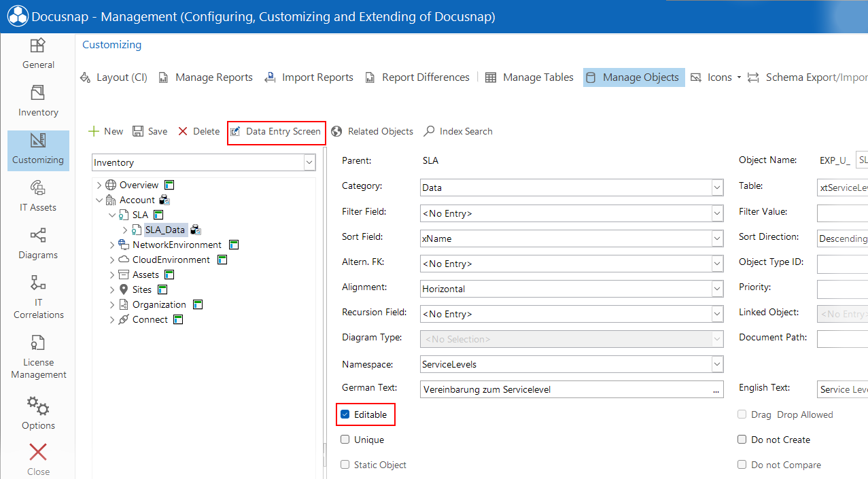Click the Customizing breadcrumb link
This screenshot has width=868, height=479.
click(112, 45)
